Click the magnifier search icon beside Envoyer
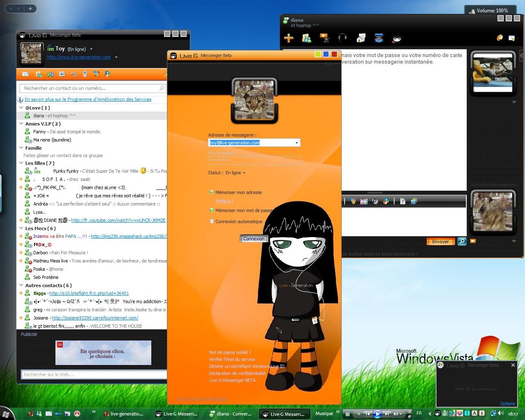 coord(462,241)
